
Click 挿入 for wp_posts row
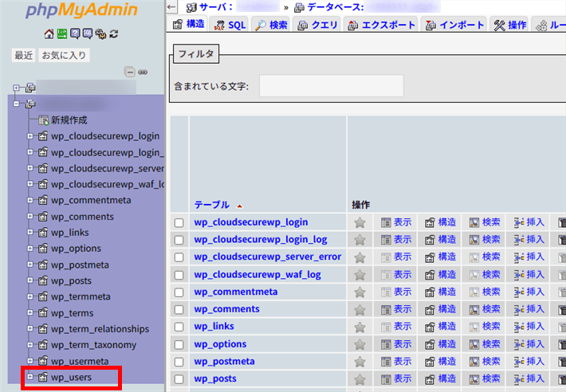click(529, 379)
